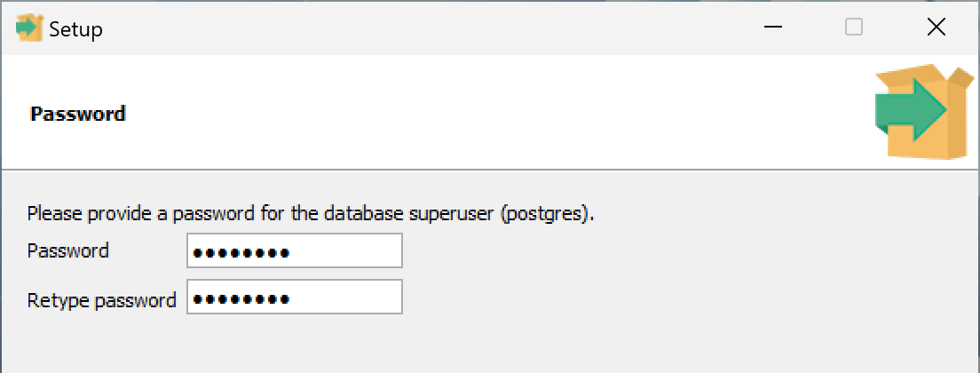This screenshot has width=980, height=373.
Task: Click the gray blank area below the fields
Action: pos(488,346)
